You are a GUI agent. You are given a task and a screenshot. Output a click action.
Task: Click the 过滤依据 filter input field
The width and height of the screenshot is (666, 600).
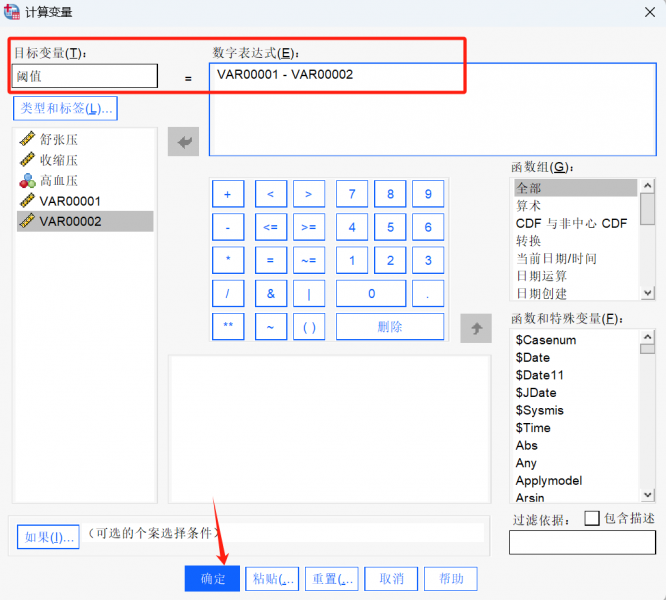582,542
